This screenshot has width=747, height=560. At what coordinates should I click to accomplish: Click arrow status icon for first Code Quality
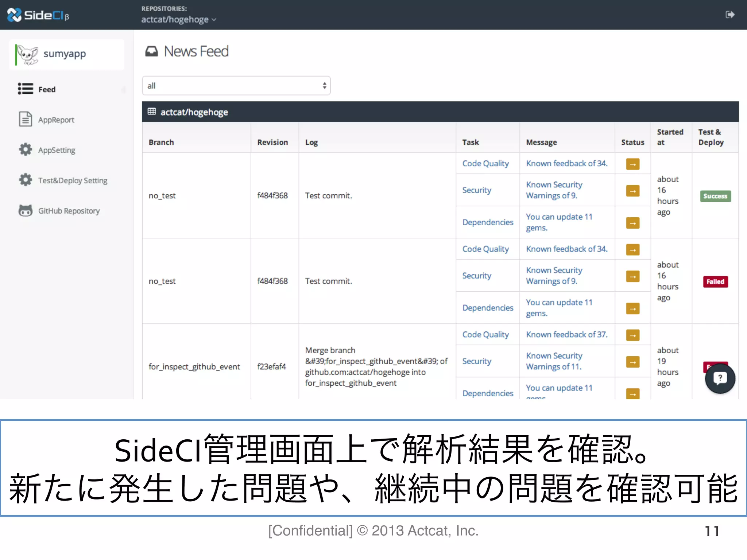point(633,164)
